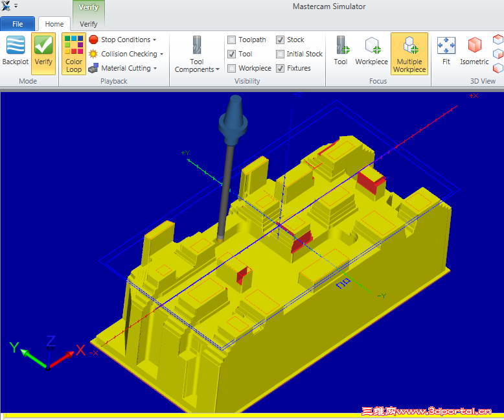Enable Workpiece visibility checkbox
504x420 pixels.
click(x=231, y=68)
